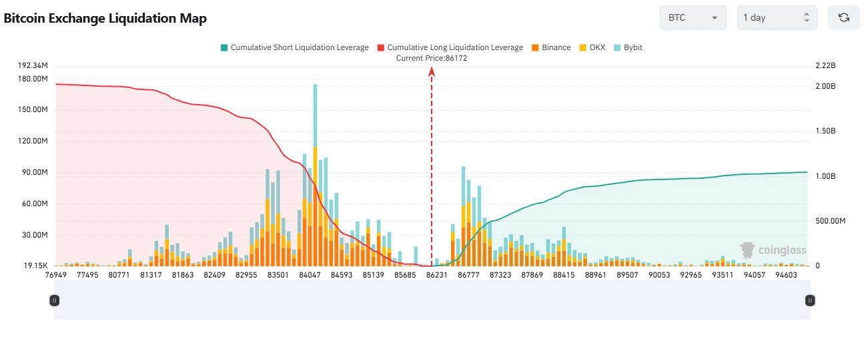Toggle Bybit series legend entry
The height and width of the screenshot is (341, 868).
[x=632, y=47]
